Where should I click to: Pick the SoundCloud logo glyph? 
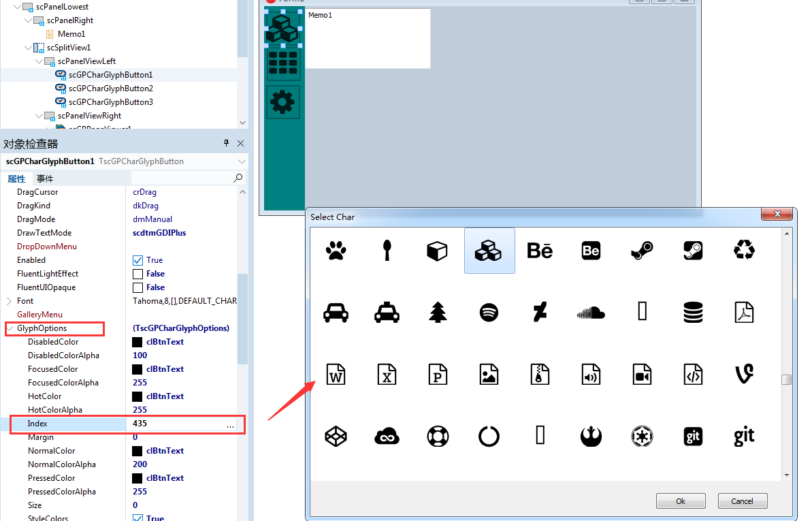pyautogui.click(x=591, y=313)
